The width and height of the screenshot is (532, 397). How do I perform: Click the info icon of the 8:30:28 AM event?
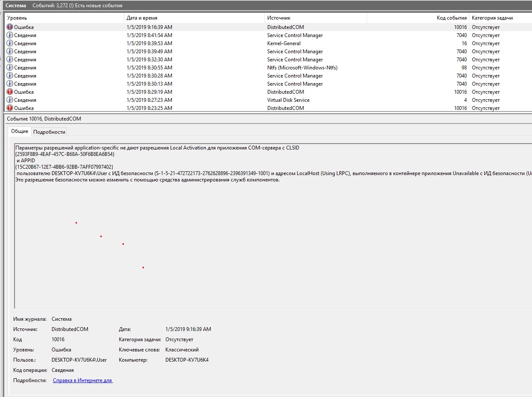[x=10, y=76]
